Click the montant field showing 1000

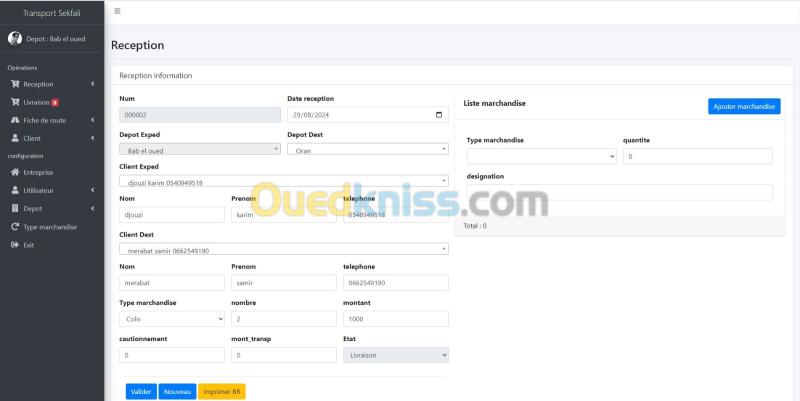pos(396,319)
